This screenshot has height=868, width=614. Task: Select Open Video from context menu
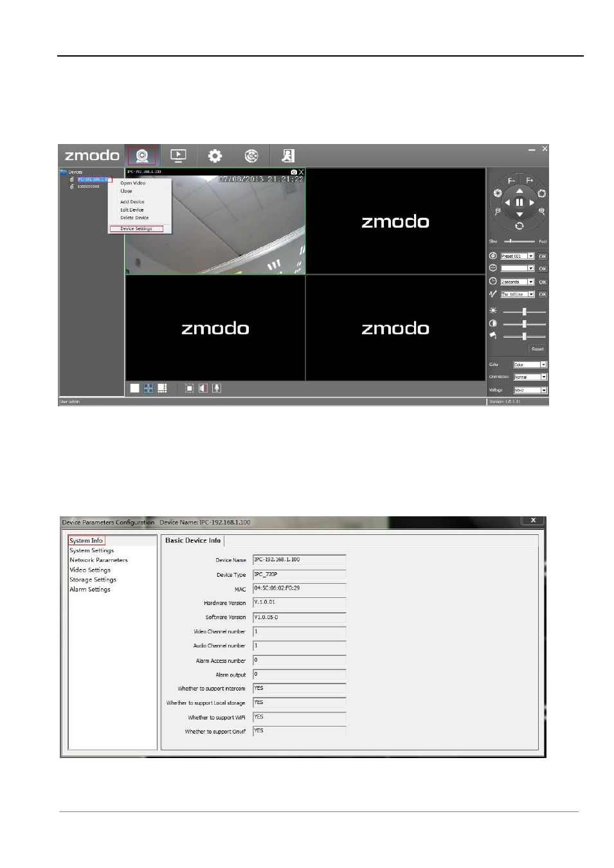(133, 183)
